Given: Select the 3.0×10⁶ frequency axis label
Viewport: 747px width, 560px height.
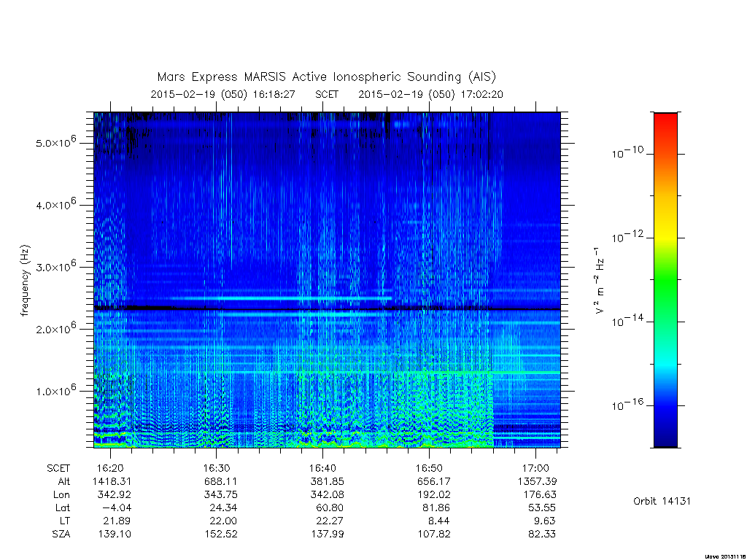Looking at the screenshot, I should pos(55,266).
